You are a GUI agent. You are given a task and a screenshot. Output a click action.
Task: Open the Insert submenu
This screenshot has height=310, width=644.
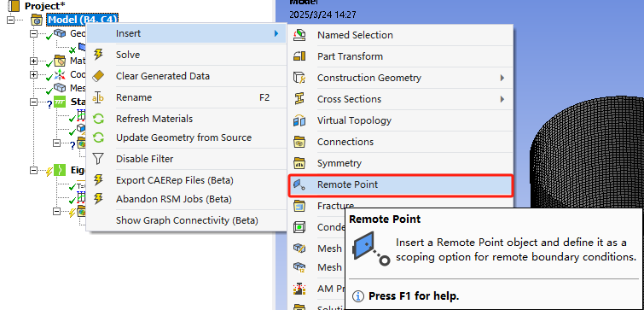187,33
